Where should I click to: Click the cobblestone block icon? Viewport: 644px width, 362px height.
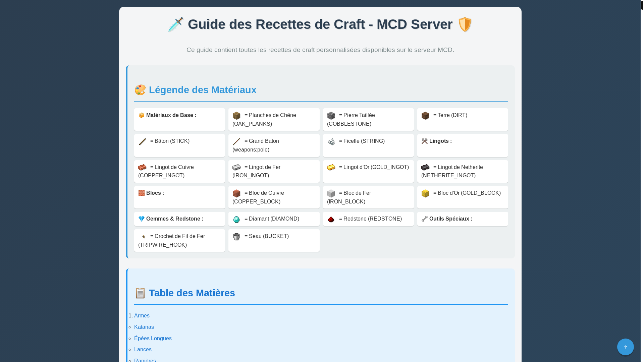(331, 116)
